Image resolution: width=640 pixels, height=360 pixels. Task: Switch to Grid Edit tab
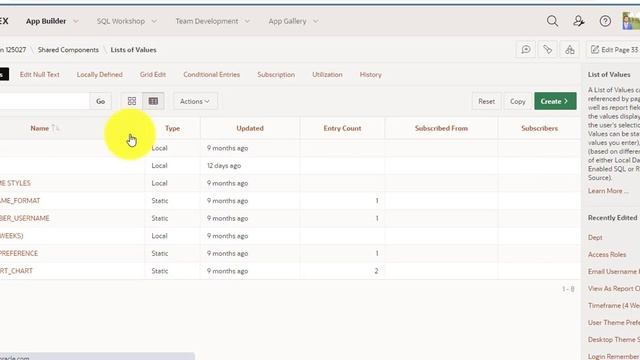point(153,75)
